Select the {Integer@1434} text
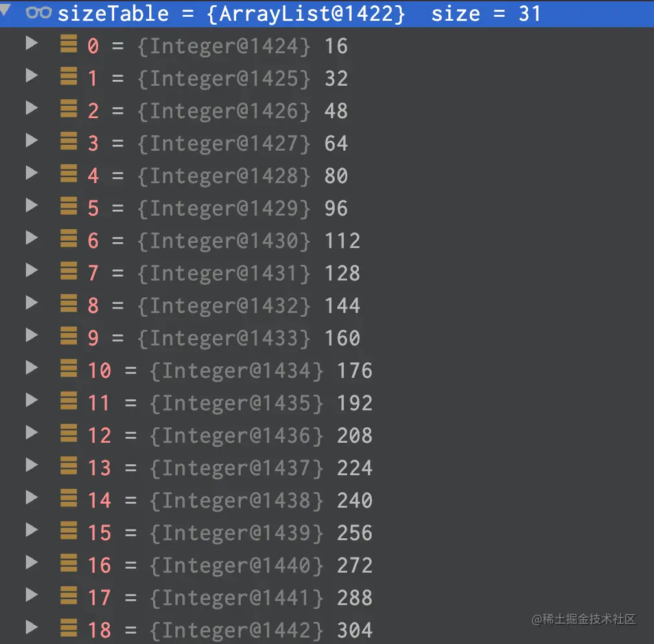 tap(236, 371)
